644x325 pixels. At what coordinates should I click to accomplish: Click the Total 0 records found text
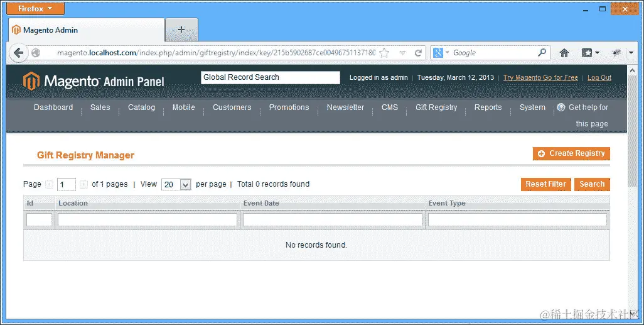pos(273,184)
